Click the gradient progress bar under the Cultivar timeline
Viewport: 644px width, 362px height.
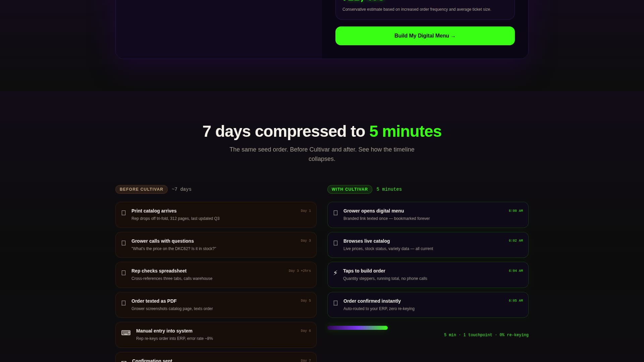coord(358,328)
